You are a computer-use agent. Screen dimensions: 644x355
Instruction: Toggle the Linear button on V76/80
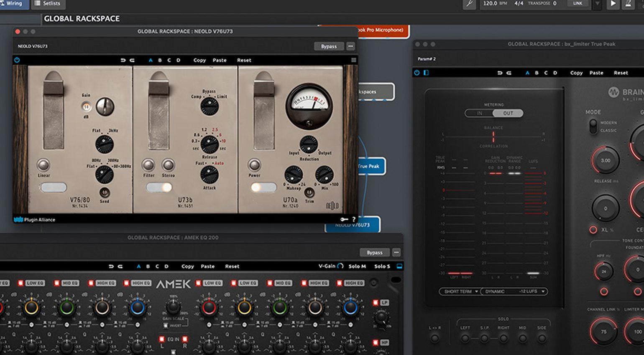(43, 165)
